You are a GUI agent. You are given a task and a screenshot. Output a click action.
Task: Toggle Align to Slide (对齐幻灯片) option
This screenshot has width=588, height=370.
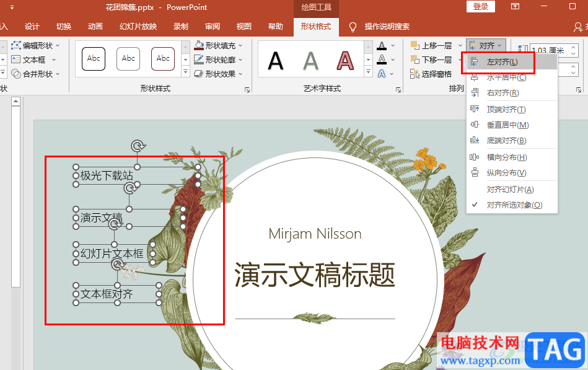point(512,190)
